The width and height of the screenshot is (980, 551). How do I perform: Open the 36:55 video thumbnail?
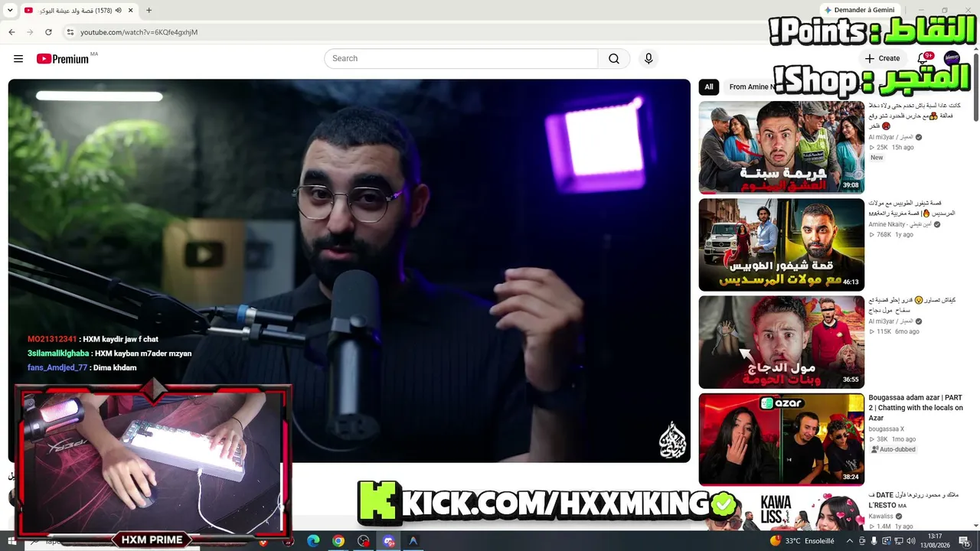pyautogui.click(x=781, y=342)
